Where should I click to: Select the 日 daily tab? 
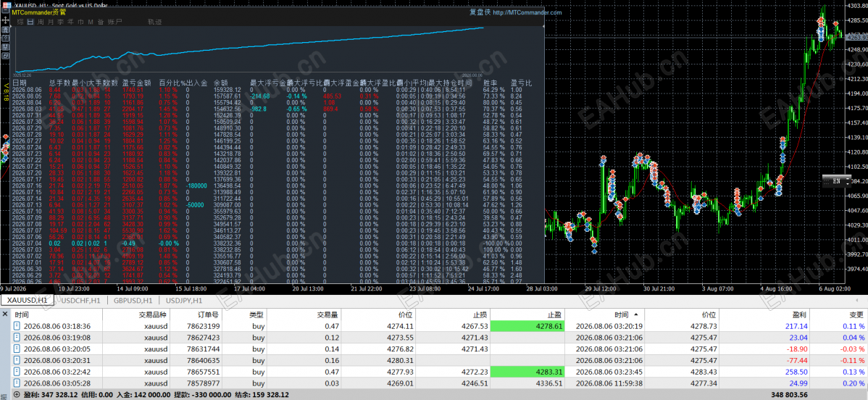click(x=30, y=22)
